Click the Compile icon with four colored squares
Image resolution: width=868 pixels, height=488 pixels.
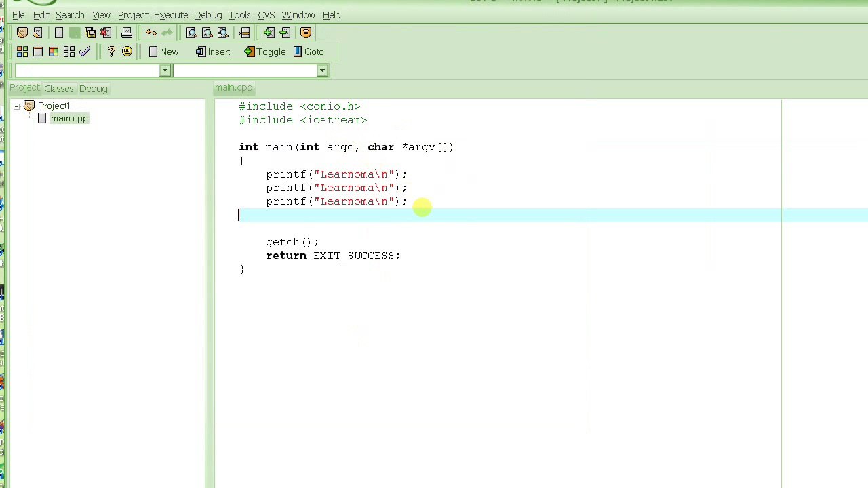click(x=22, y=52)
